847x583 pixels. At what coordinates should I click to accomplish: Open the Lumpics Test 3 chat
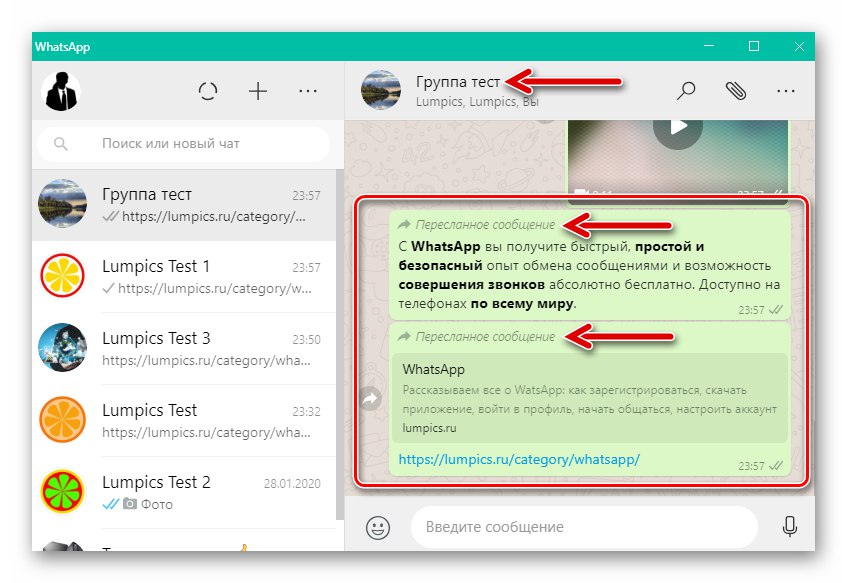click(x=184, y=349)
